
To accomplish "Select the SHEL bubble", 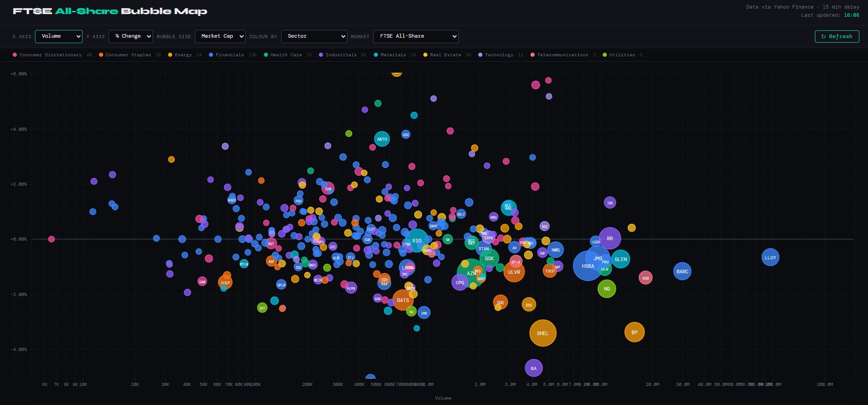I will tap(543, 333).
